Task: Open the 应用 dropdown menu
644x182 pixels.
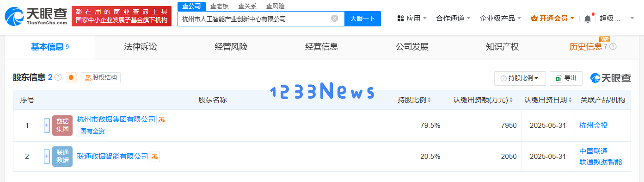Action: [412, 19]
